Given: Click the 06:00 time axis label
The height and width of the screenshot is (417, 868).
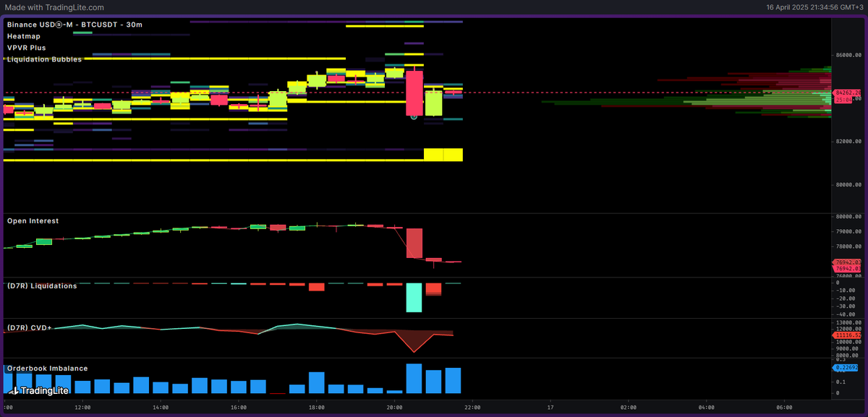Looking at the screenshot, I should coord(784,407).
